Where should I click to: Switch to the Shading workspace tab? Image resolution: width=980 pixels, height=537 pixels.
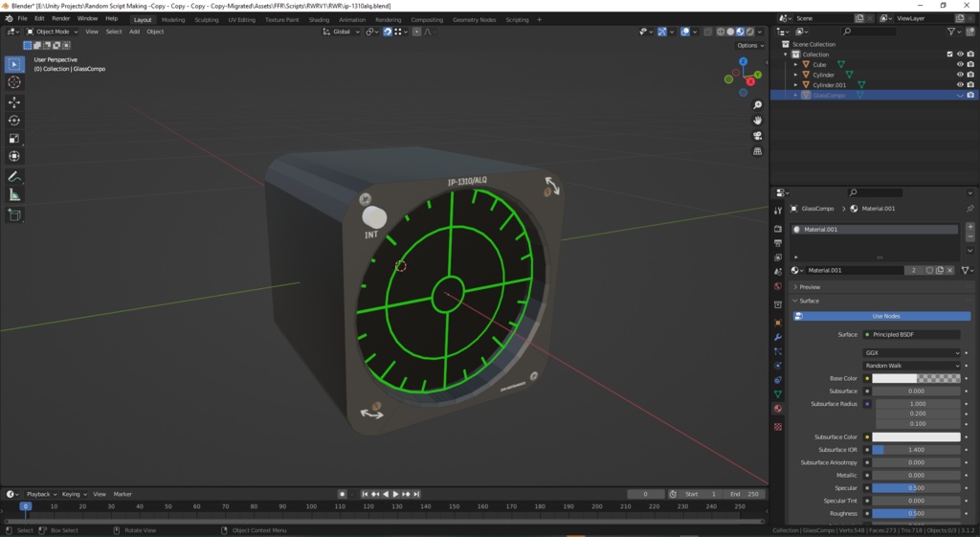coord(319,19)
